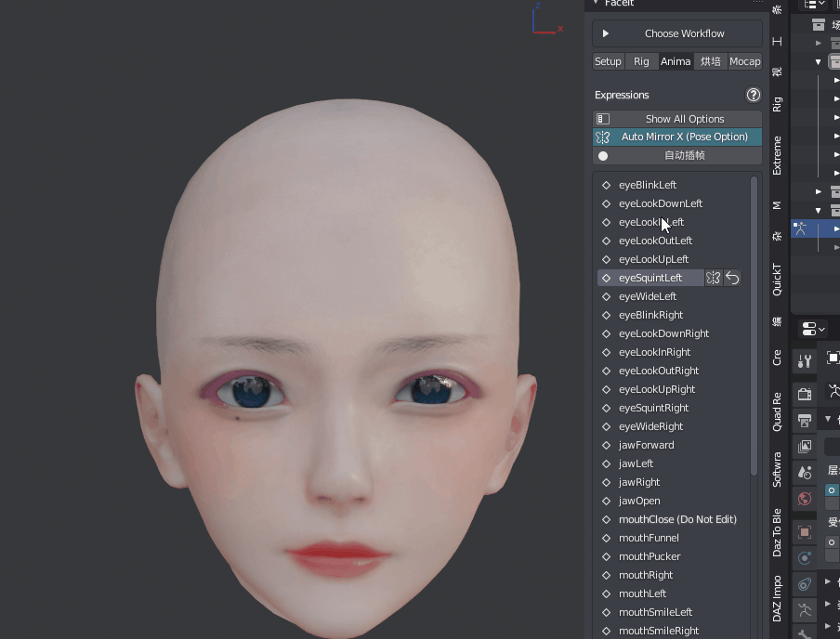The height and width of the screenshot is (639, 840).
Task: Select the eyeSquintLeft expression
Action: [650, 278]
